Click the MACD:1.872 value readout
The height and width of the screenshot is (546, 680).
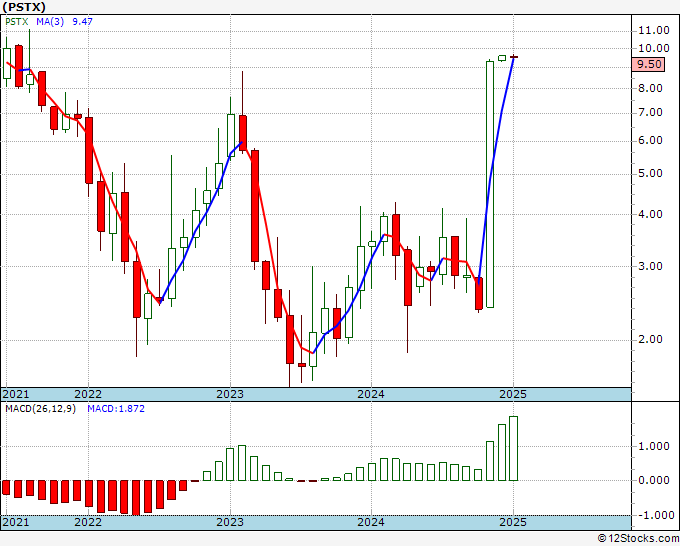click(116, 409)
